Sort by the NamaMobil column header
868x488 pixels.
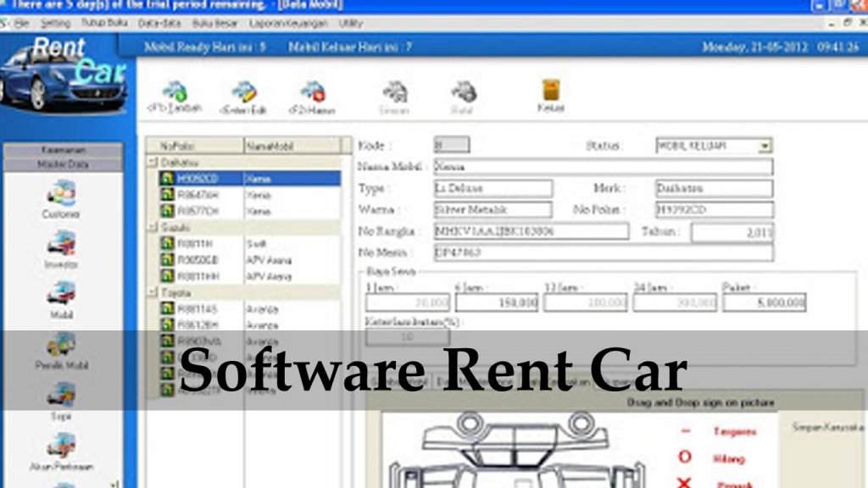[x=292, y=146]
